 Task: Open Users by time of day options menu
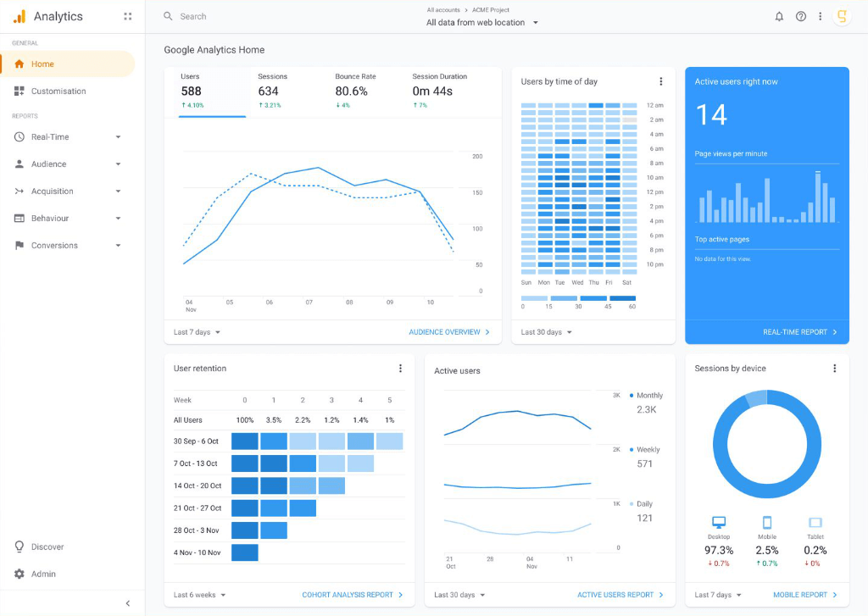(661, 81)
